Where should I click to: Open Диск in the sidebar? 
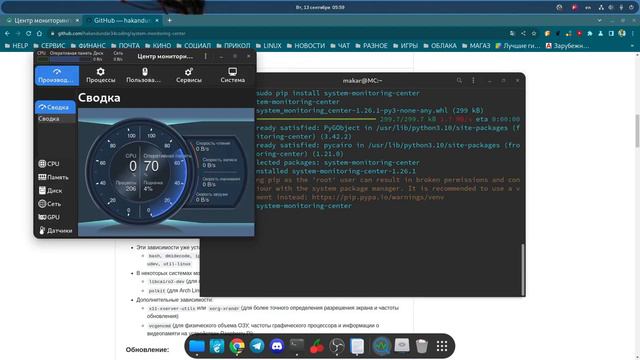click(x=51, y=191)
